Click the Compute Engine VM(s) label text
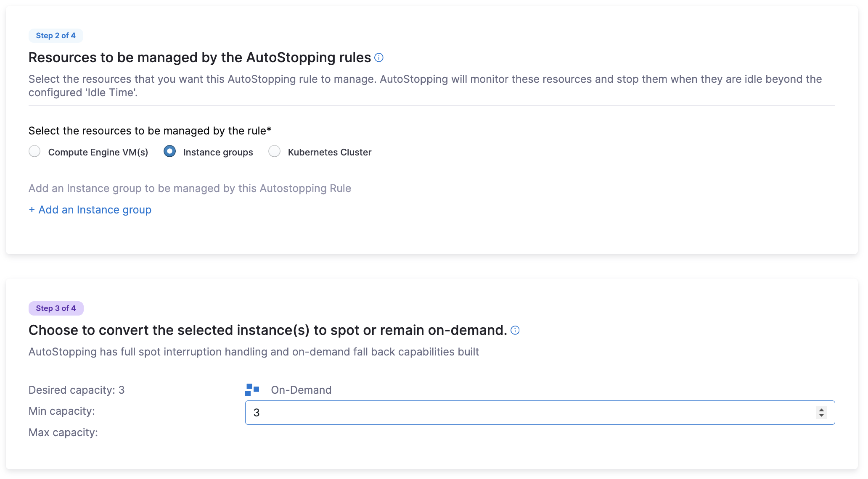Image resolution: width=868 pixels, height=479 pixels. [x=98, y=152]
